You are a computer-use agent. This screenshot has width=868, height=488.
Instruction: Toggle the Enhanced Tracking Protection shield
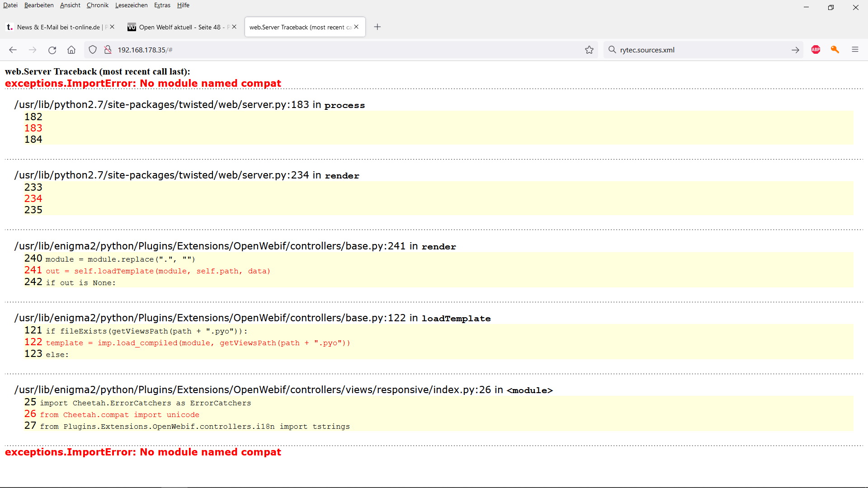pos(92,50)
